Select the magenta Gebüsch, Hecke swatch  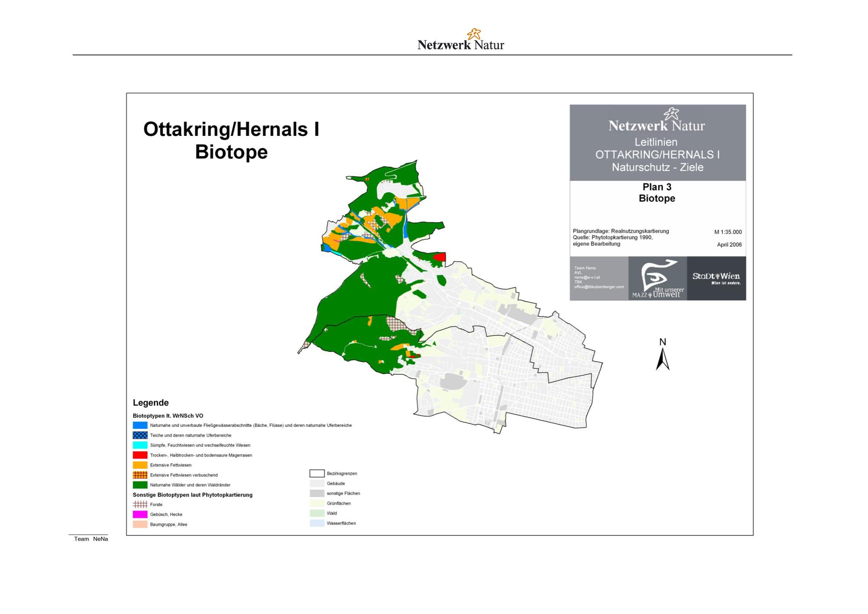point(140,514)
